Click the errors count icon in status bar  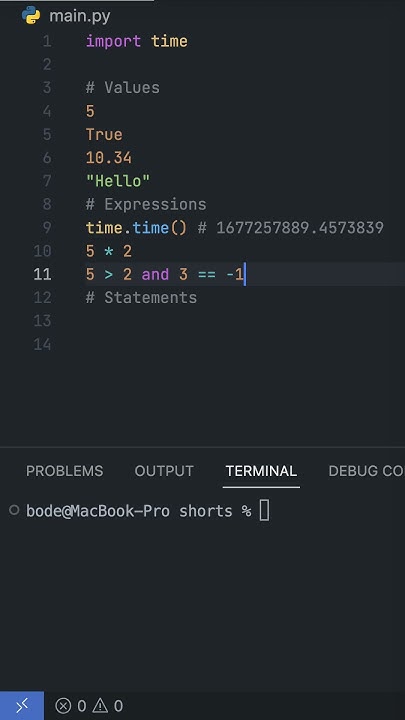[x=63, y=705]
